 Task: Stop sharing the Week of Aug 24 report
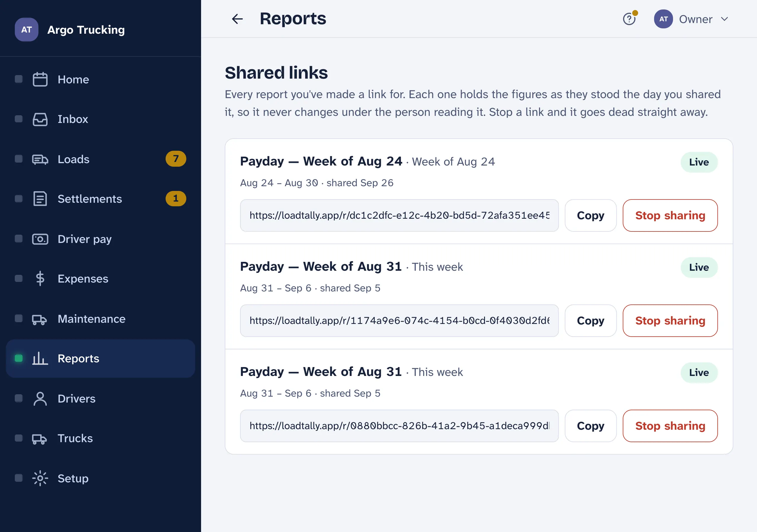(670, 215)
